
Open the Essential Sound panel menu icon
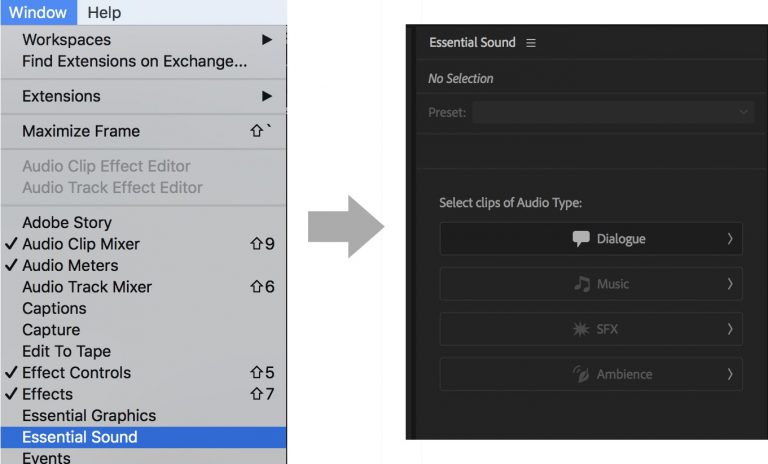click(531, 43)
